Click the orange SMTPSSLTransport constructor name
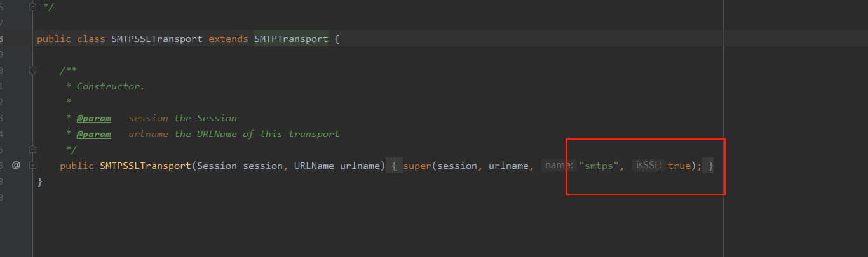This screenshot has width=868, height=257. click(145, 166)
